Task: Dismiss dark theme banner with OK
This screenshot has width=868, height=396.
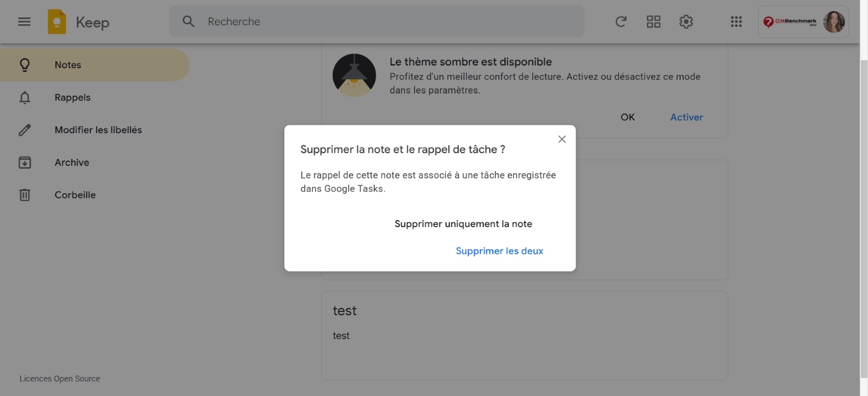Action: [x=627, y=117]
